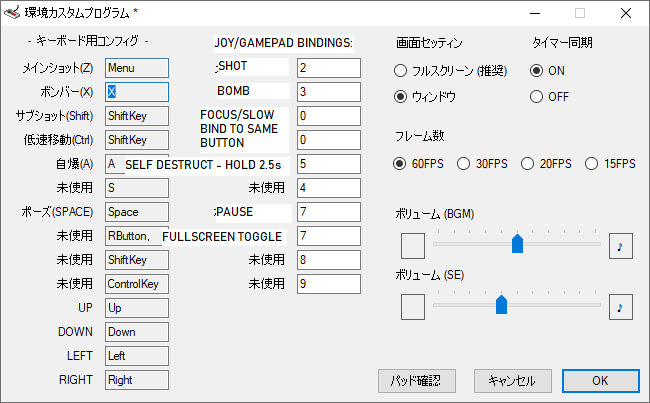Focus the RIGHT key field
The height and width of the screenshot is (403, 650).
pos(137,380)
